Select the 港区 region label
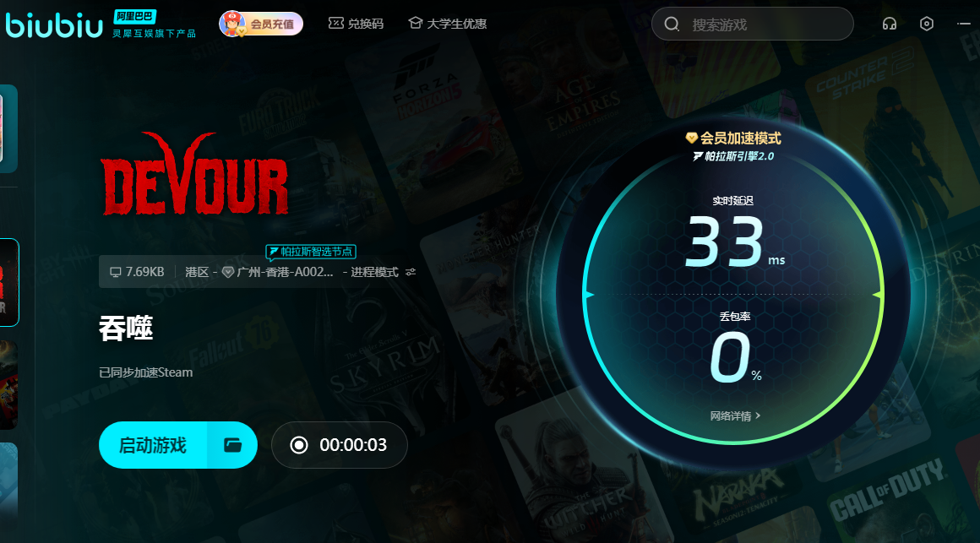This screenshot has height=543, width=980. coord(196,272)
